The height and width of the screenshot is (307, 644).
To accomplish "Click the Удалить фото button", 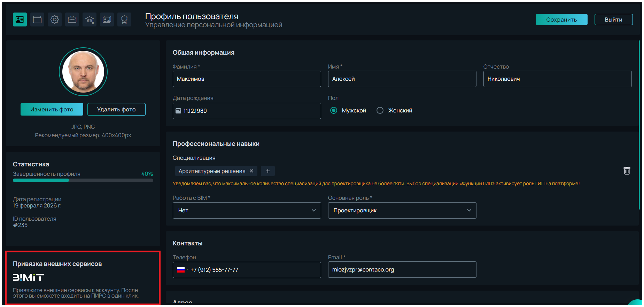I will point(116,109).
